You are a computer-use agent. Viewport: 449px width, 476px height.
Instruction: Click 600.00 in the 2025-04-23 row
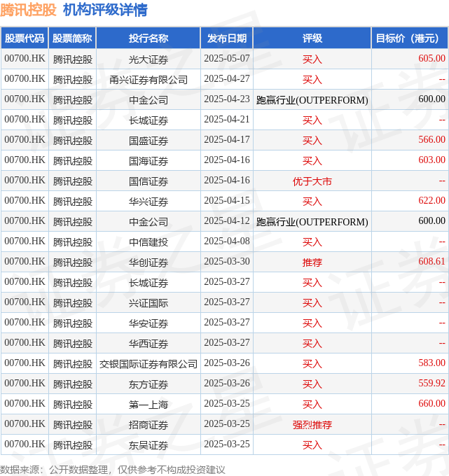tap(431, 99)
